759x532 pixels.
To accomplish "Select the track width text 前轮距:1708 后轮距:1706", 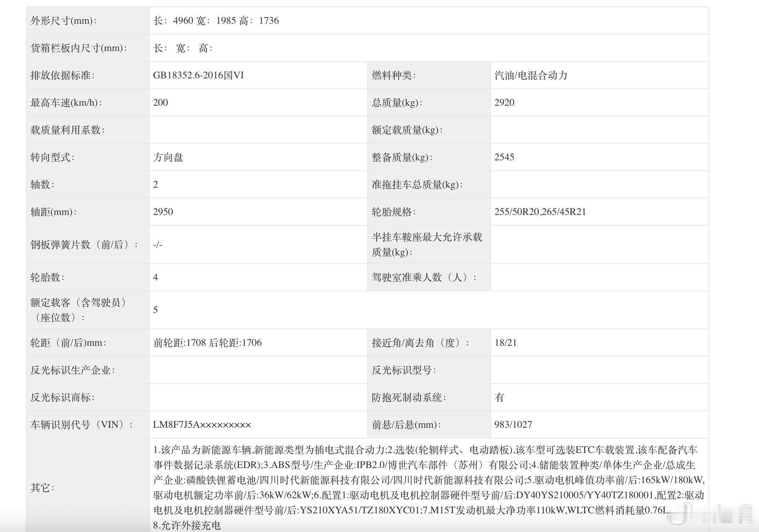I will (208, 343).
